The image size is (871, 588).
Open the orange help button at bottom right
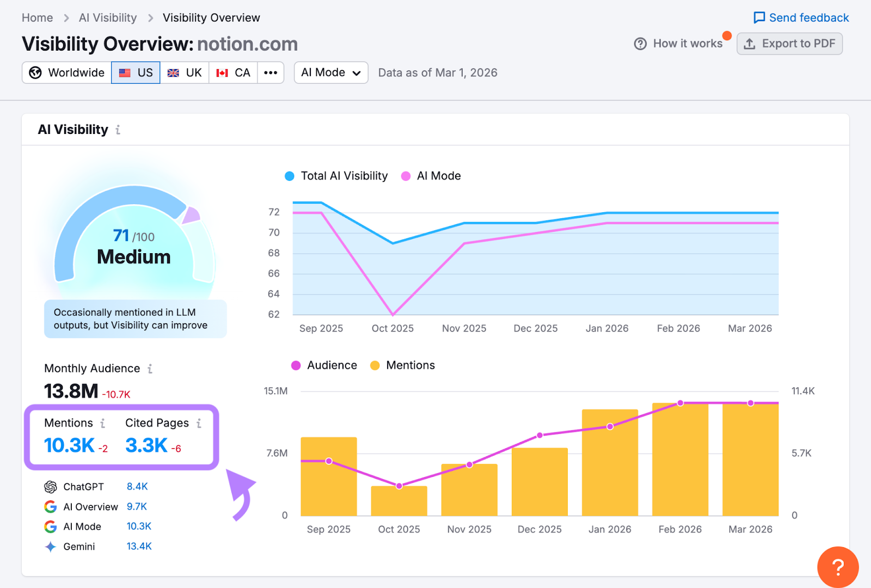pos(837,567)
